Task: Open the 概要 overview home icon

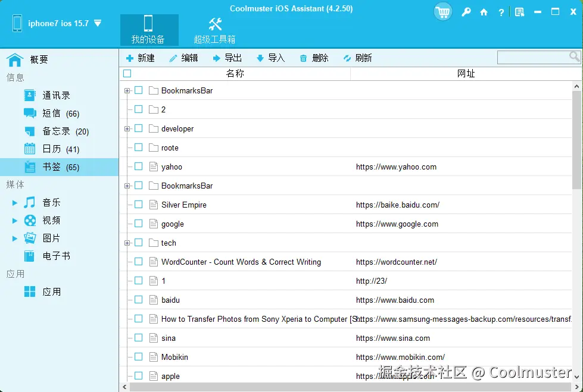Action: point(15,59)
